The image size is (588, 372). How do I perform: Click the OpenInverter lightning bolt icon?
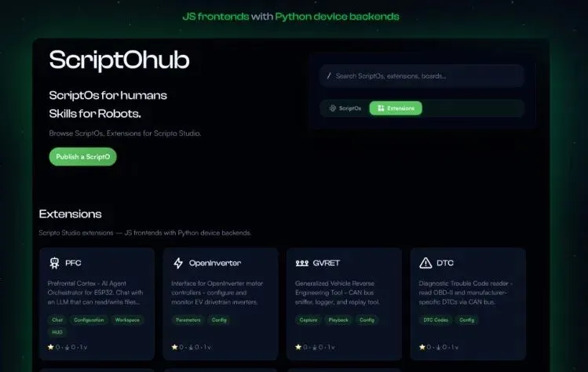(x=178, y=263)
